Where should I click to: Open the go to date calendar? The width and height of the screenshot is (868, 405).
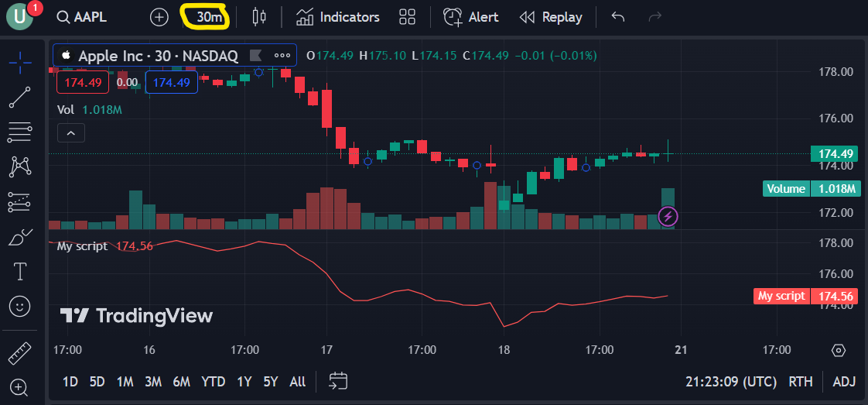pyautogui.click(x=338, y=381)
